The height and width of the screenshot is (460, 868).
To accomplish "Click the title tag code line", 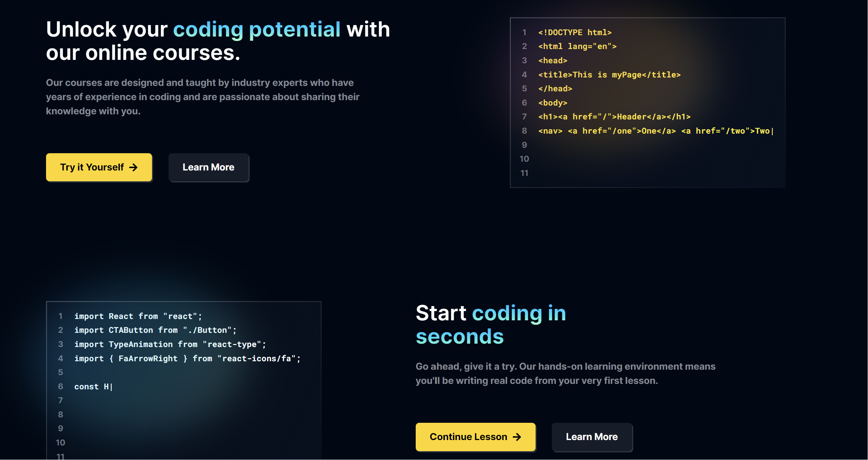I will click(609, 75).
